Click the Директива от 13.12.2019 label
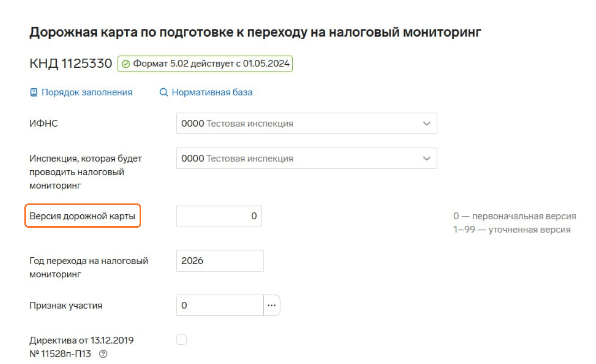Screen dimensions: 596x364 tap(82, 347)
